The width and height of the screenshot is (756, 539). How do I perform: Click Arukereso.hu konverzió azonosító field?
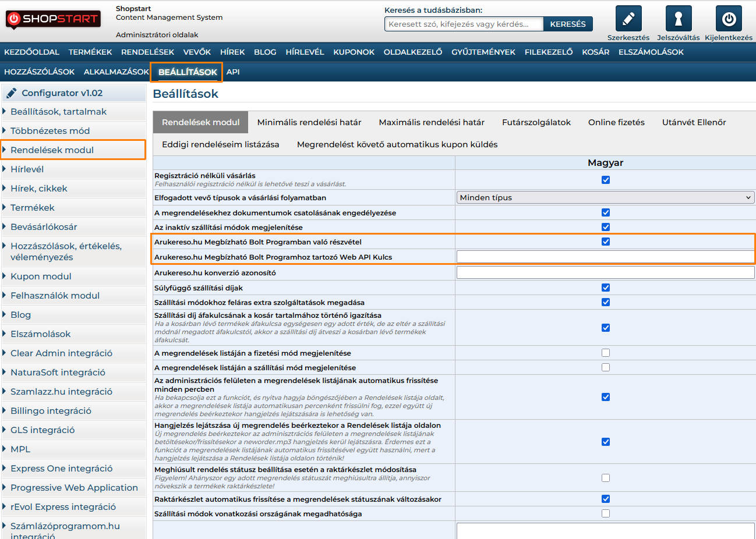click(606, 272)
